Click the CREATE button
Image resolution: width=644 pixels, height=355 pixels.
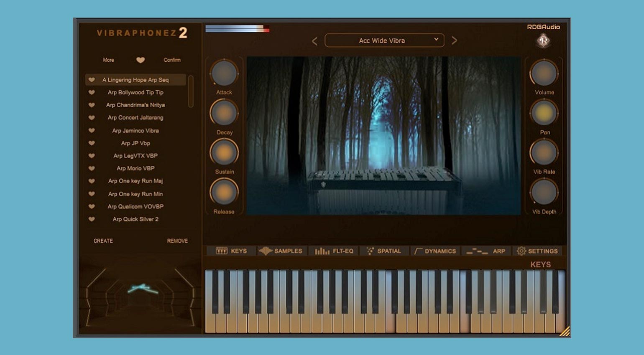[103, 241]
